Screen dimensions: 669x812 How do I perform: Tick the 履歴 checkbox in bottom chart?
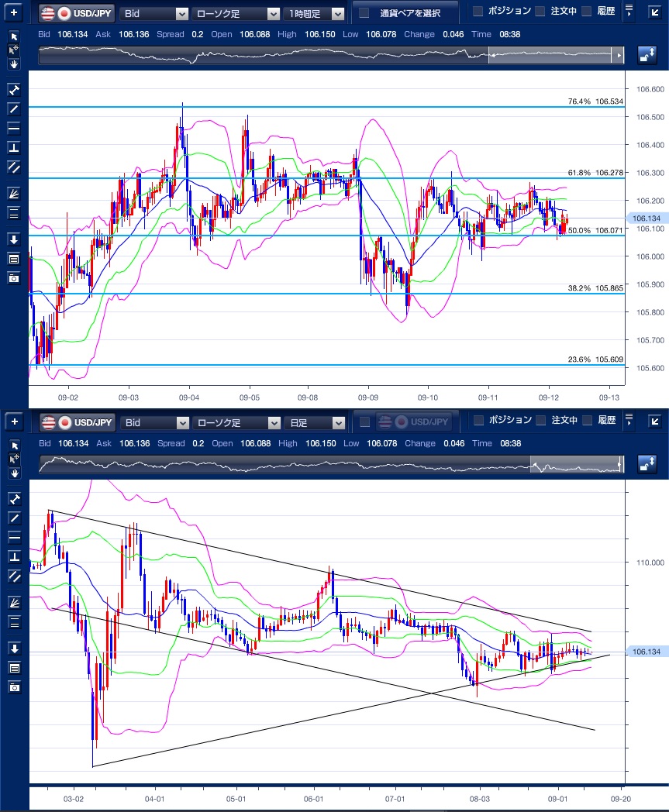click(586, 421)
